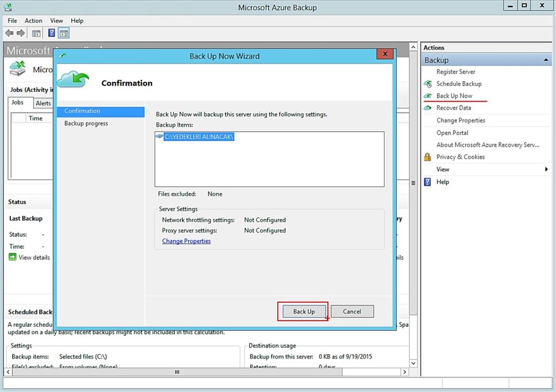Choose Recover Data in the Actions pane
The image size is (556, 392).
click(x=454, y=108)
